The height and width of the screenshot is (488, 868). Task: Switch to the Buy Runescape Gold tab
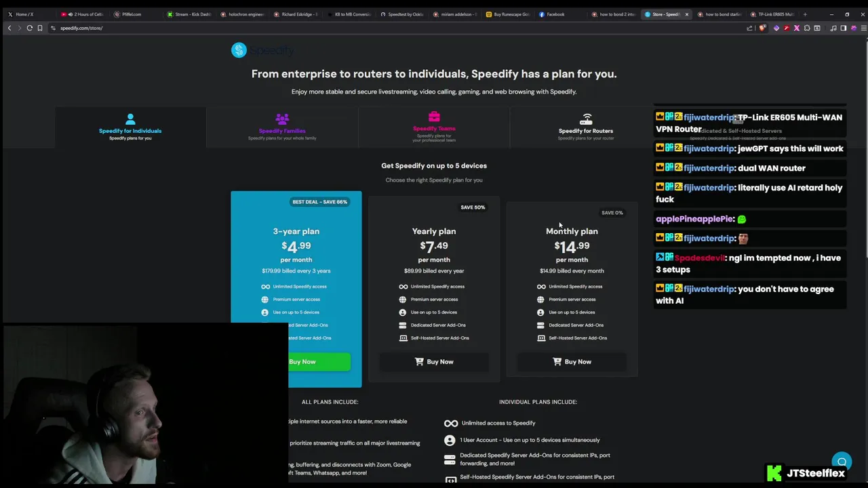(x=509, y=14)
